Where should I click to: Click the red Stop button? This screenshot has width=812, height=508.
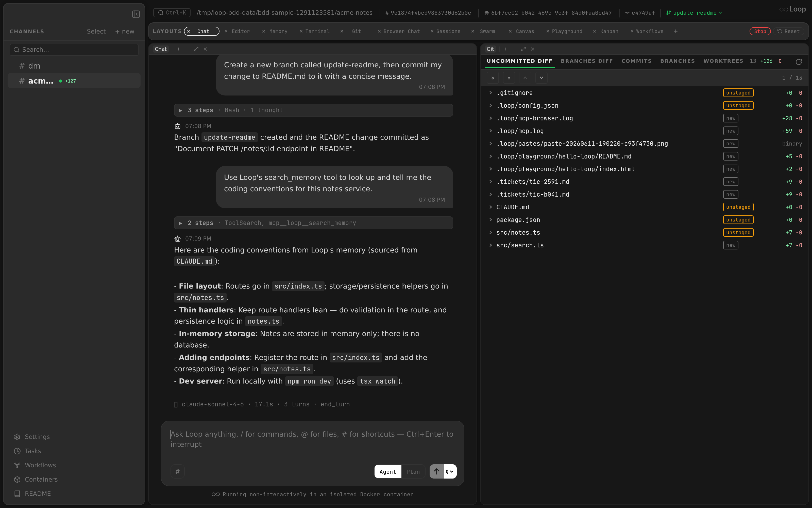pyautogui.click(x=760, y=31)
